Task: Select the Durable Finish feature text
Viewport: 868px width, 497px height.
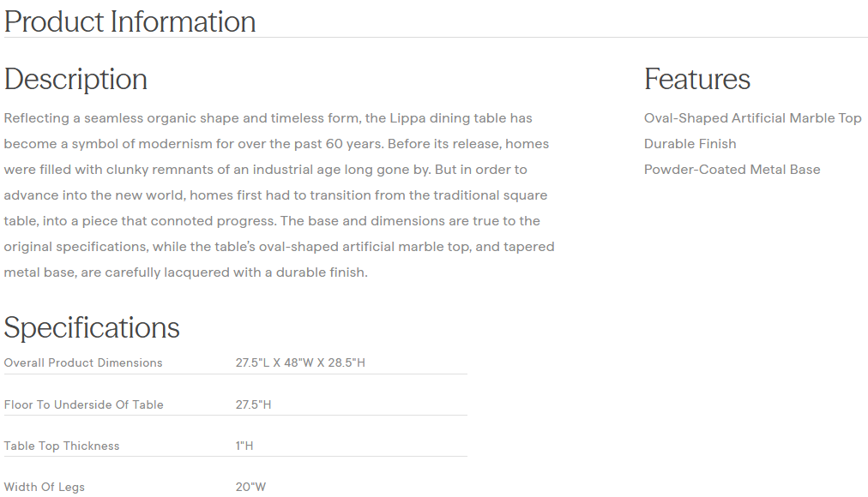Action: coord(690,144)
